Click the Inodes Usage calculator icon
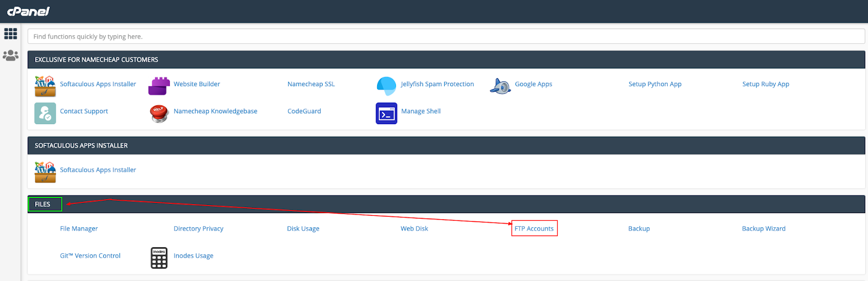 [159, 258]
